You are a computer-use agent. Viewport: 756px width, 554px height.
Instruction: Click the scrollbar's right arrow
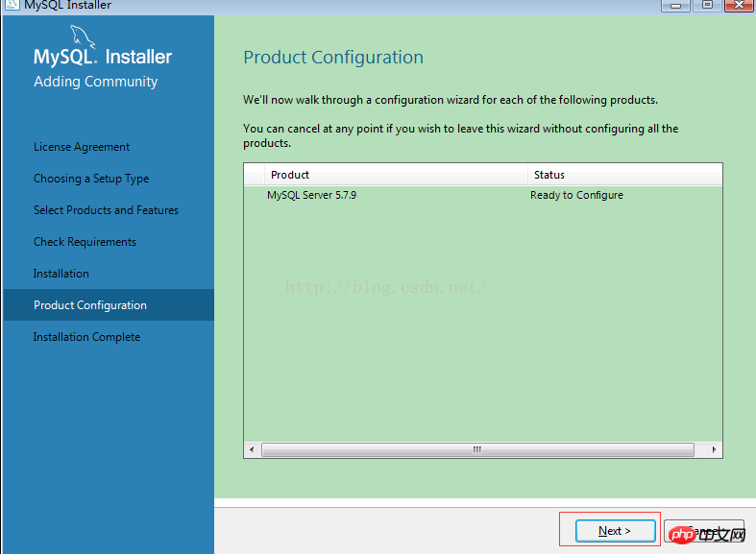click(714, 450)
